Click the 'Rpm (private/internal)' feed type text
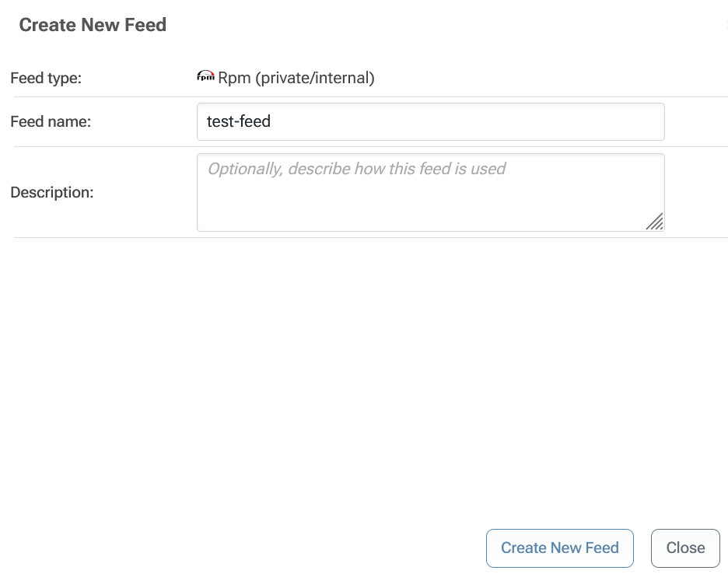Screen dimensions: 728x574 [296, 78]
